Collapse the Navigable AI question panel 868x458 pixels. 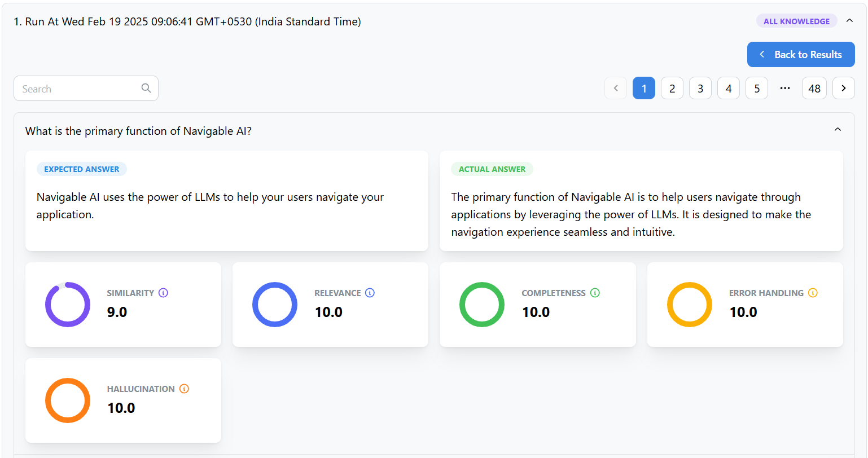(x=838, y=130)
